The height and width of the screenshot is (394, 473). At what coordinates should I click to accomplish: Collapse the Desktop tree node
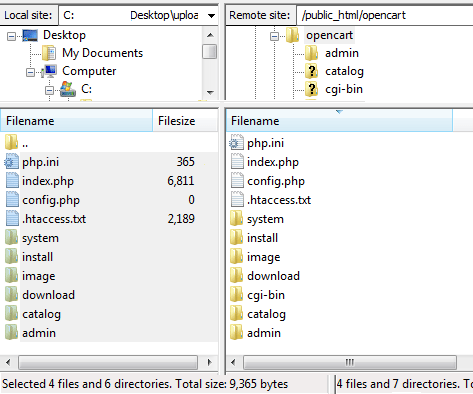[x=11, y=36]
